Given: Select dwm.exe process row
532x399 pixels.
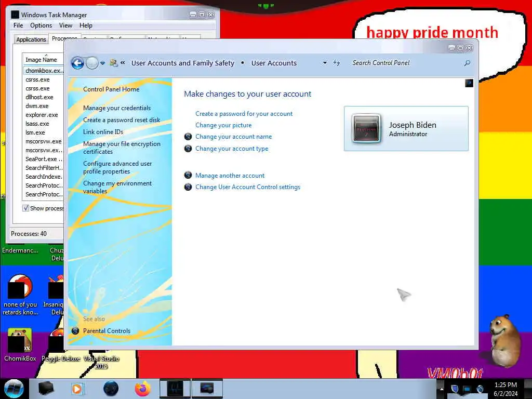Looking at the screenshot, I should coord(44,106).
